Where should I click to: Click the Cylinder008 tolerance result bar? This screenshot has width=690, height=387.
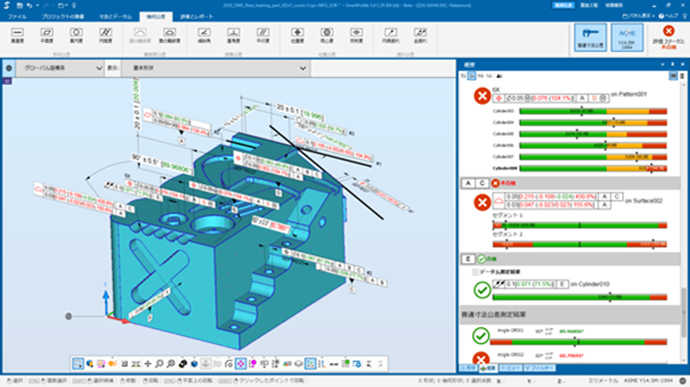pos(593,168)
